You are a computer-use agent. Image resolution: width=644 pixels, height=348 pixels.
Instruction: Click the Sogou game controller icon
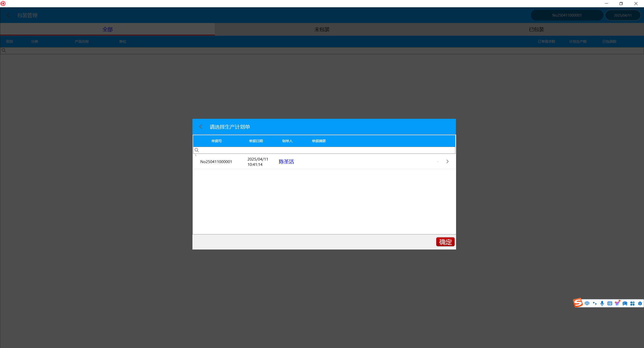tap(625, 303)
